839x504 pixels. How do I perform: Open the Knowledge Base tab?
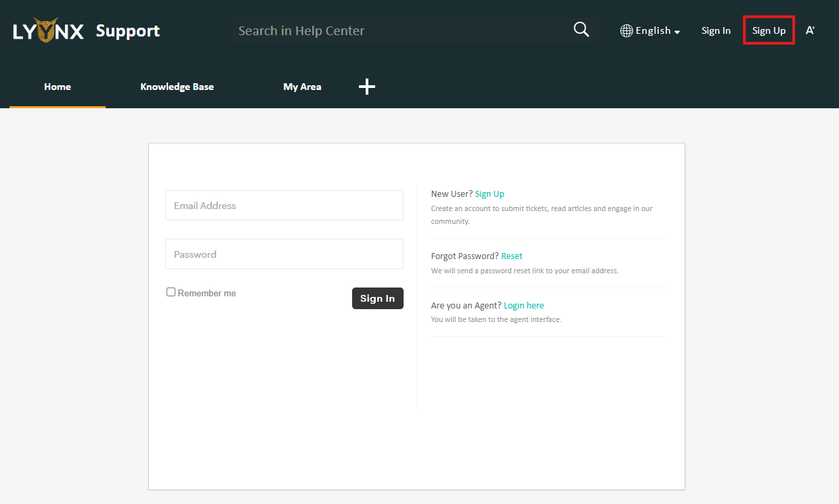(x=177, y=87)
